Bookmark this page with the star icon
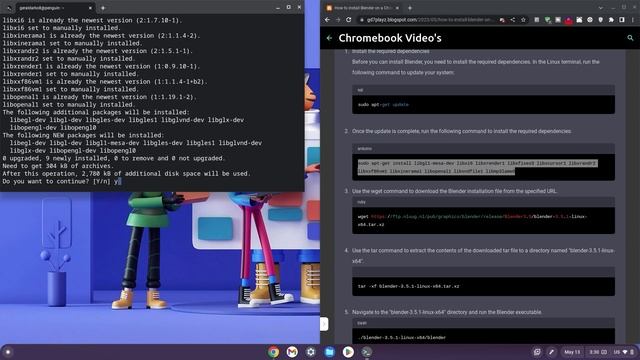The image size is (640, 360). pos(523,20)
